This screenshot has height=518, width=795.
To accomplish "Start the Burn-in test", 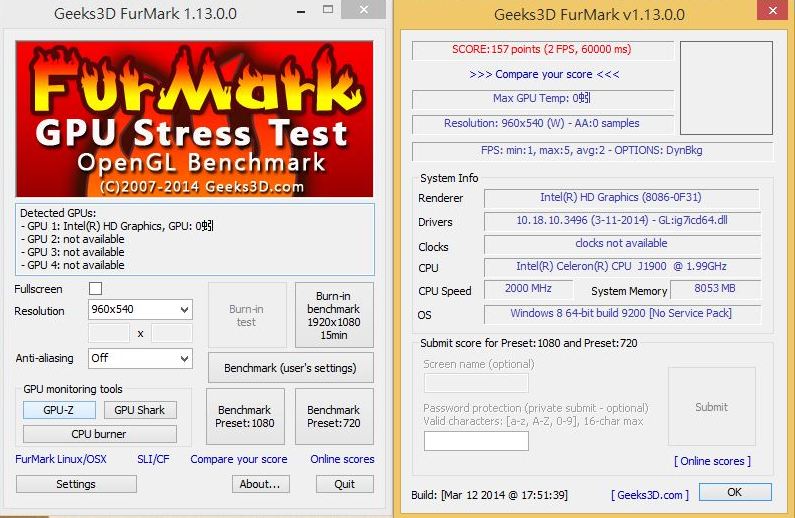I will click(247, 315).
